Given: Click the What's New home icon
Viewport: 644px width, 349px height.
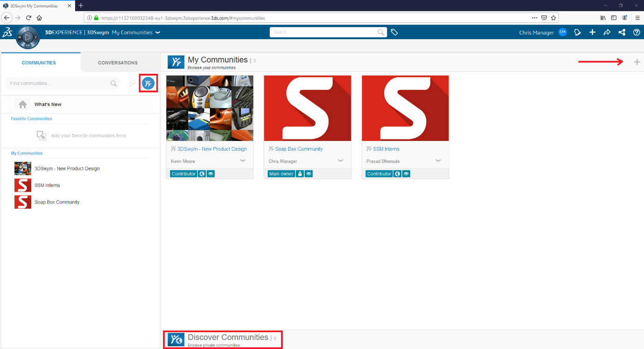Looking at the screenshot, I should pyautogui.click(x=22, y=105).
